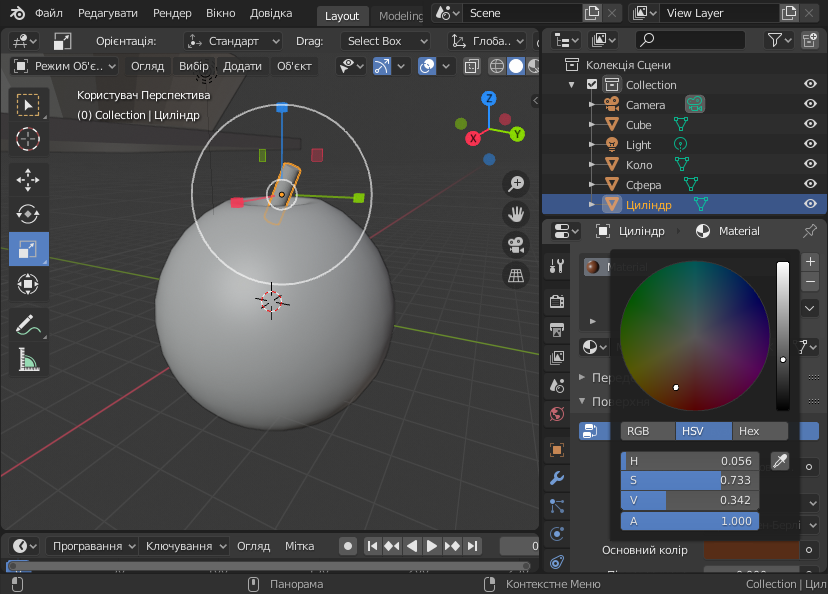This screenshot has height=594, width=828.
Task: Switch color picker to Hex mode
Action: (759, 431)
